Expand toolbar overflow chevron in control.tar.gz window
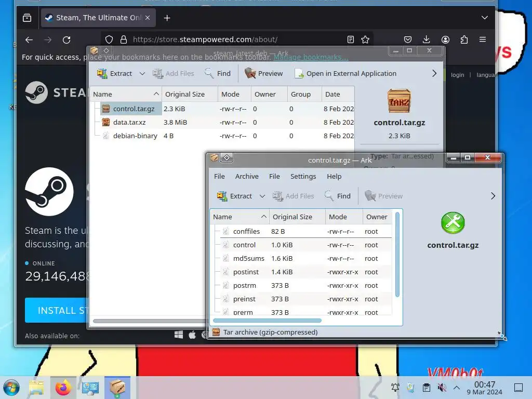 [493, 196]
